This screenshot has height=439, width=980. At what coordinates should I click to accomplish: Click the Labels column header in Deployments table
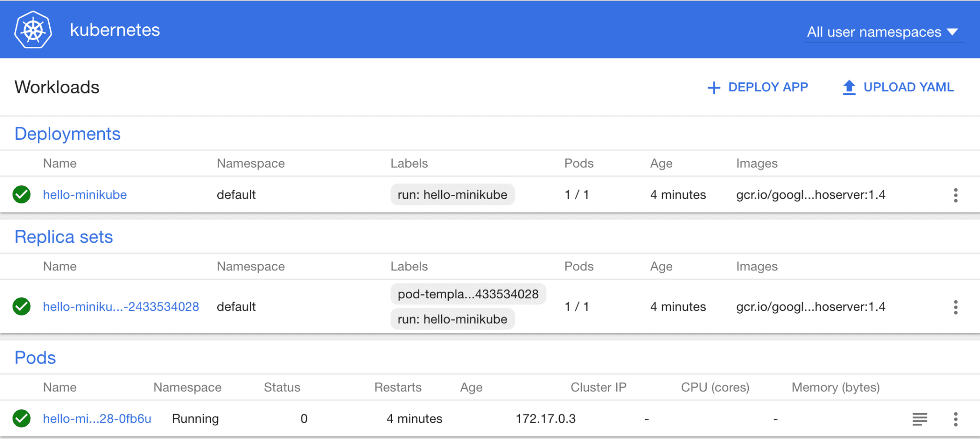pyautogui.click(x=409, y=163)
